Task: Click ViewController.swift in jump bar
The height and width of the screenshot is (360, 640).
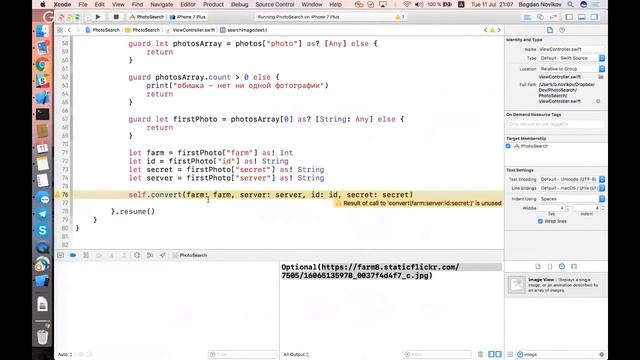Action: point(193,30)
